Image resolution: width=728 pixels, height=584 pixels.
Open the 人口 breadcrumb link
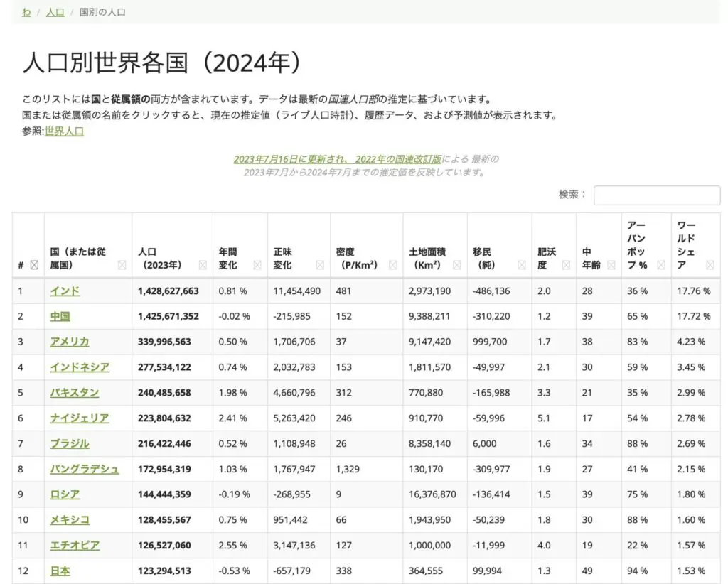55,12
